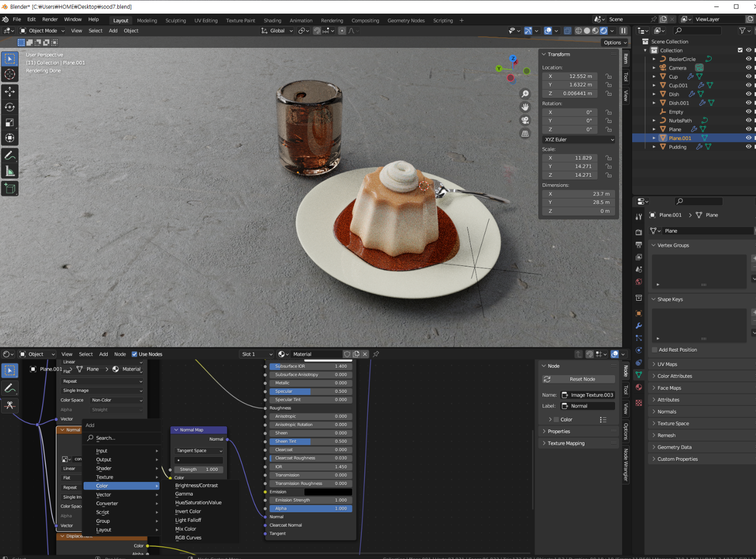The image size is (756, 559).
Task: Select the Measure tool in viewport
Action: [10, 172]
